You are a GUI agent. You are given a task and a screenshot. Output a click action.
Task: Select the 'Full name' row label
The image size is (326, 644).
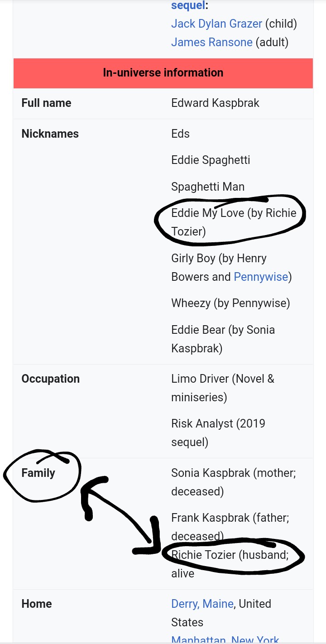(46, 103)
